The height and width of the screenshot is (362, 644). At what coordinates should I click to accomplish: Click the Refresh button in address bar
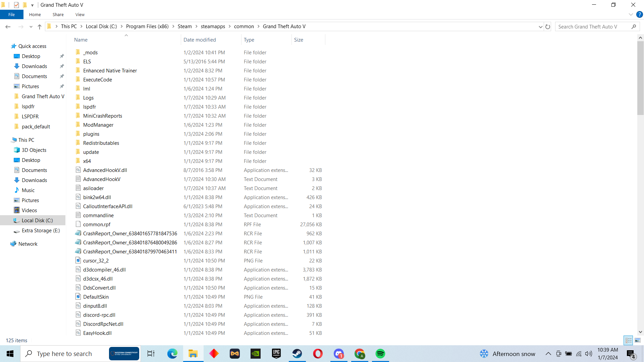click(x=548, y=26)
